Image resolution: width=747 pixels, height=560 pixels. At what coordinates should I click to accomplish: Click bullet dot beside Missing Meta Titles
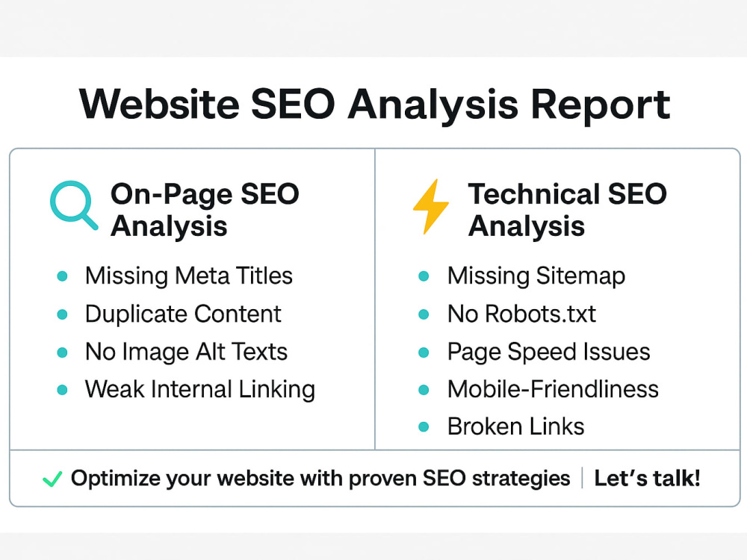[62, 276]
